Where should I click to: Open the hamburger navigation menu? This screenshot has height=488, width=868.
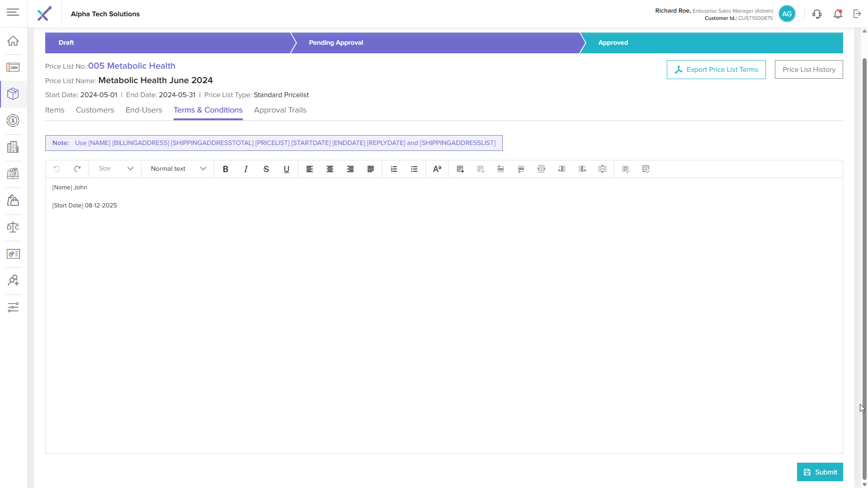[13, 12]
